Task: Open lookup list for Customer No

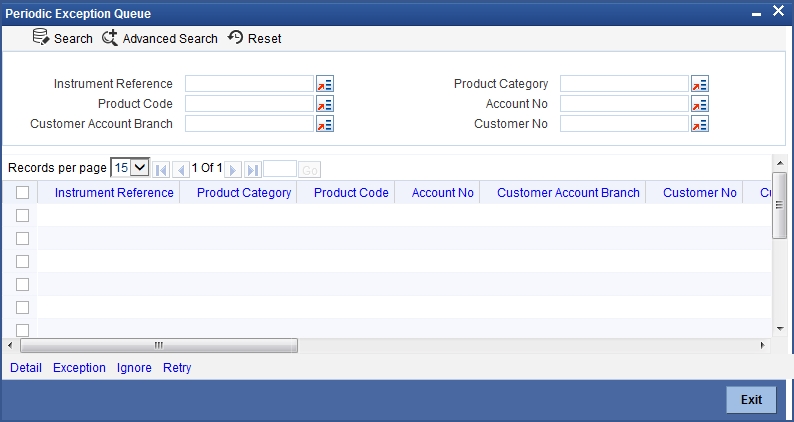Action: pos(700,124)
